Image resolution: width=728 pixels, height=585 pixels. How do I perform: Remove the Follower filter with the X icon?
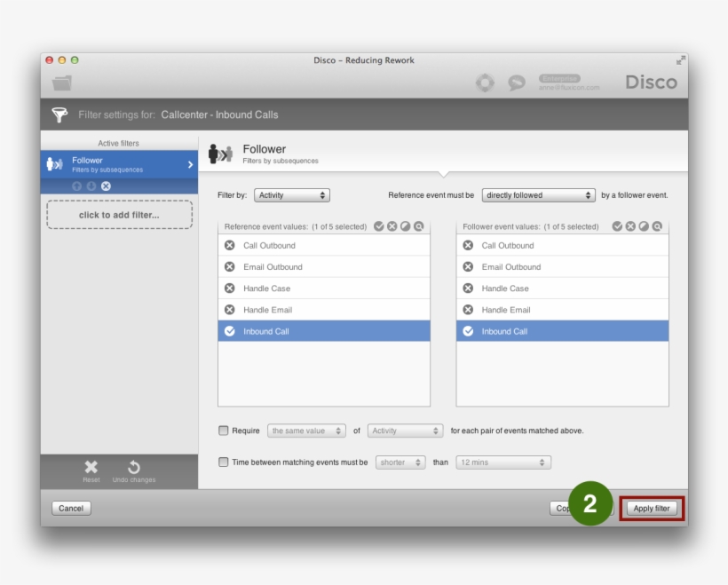pyautogui.click(x=106, y=186)
